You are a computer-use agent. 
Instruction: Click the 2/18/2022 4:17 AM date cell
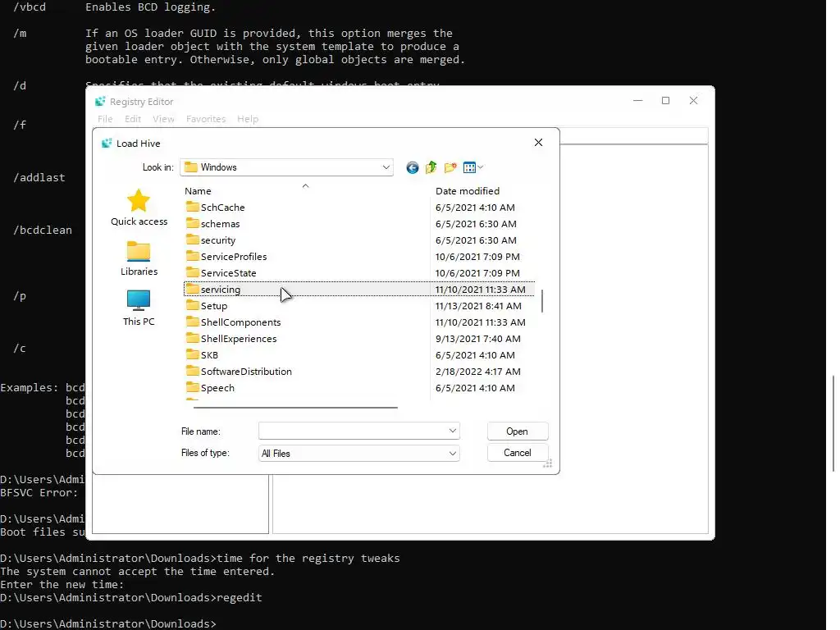pyautogui.click(x=478, y=372)
